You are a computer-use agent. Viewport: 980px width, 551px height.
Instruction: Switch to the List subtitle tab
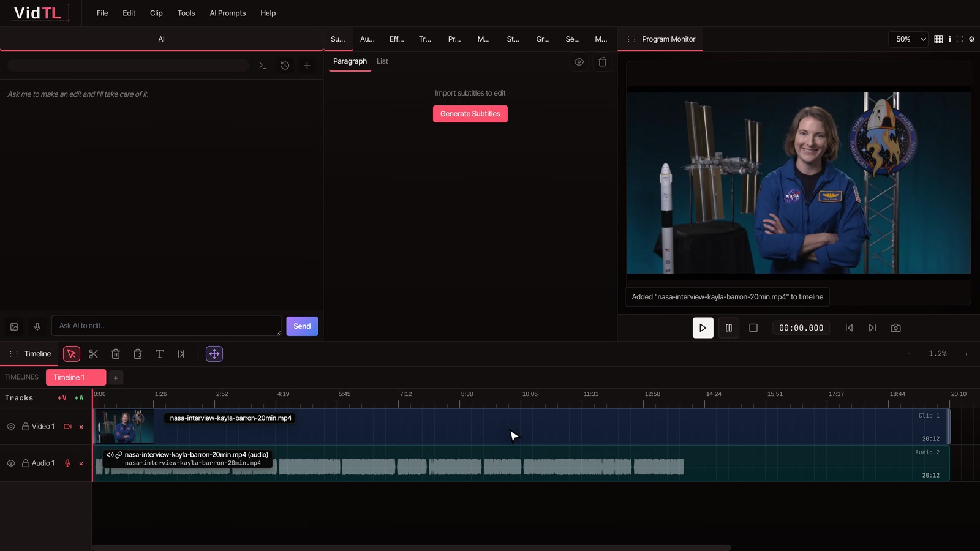[382, 61]
